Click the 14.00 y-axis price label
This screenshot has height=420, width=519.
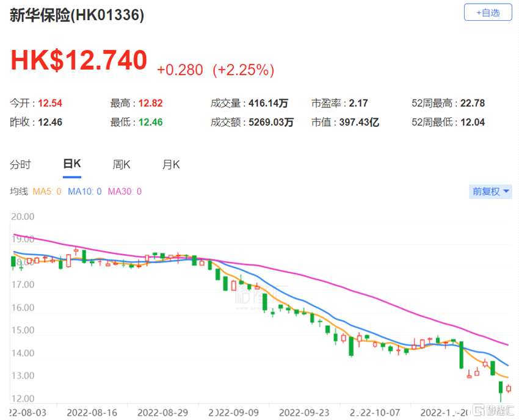23,353
